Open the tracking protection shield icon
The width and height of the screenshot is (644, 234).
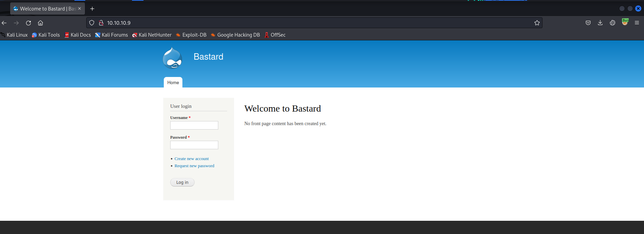[92, 23]
